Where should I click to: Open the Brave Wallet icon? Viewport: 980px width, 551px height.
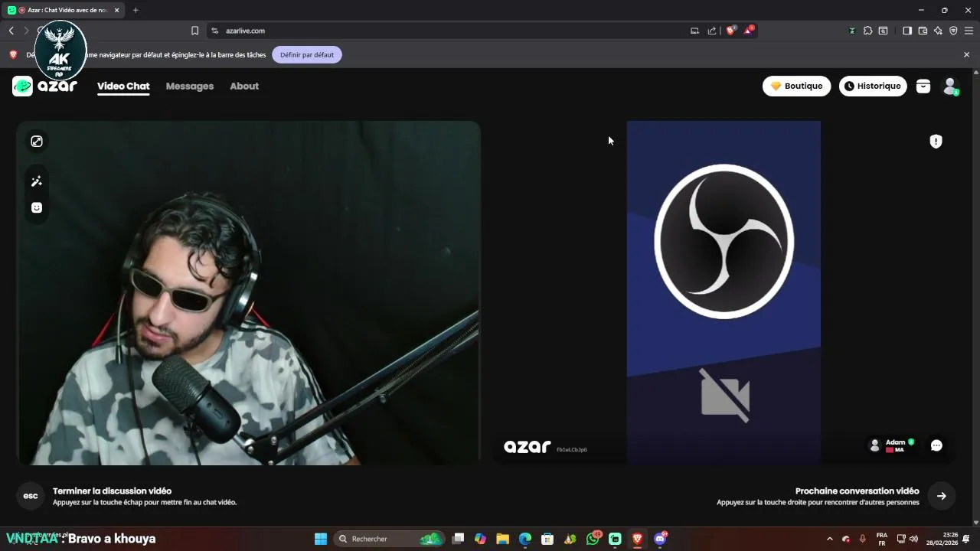point(923,31)
